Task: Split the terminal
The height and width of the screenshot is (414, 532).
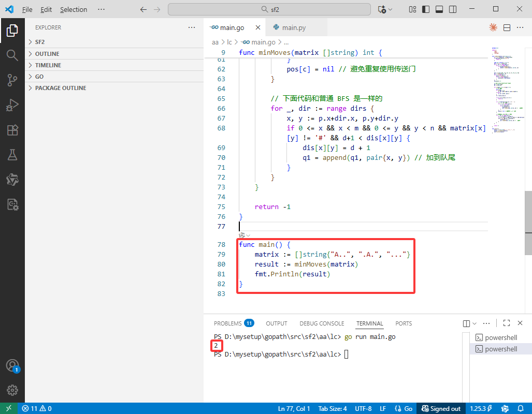Action: pos(467,323)
